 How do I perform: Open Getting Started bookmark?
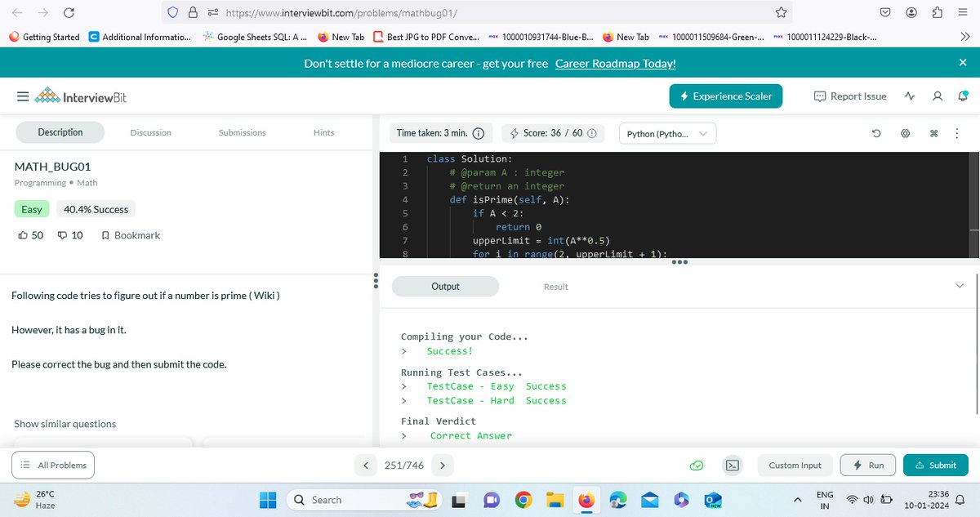click(x=44, y=37)
